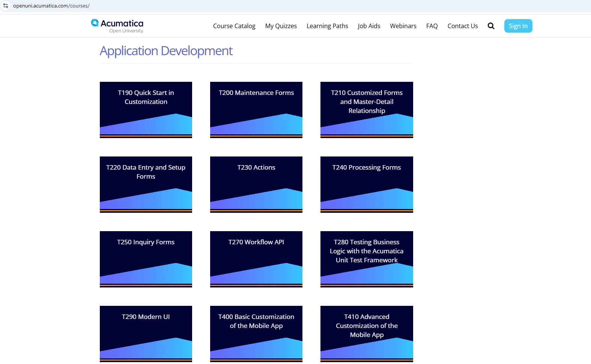Open Learning Paths menu item
The width and height of the screenshot is (591, 364).
(x=327, y=26)
